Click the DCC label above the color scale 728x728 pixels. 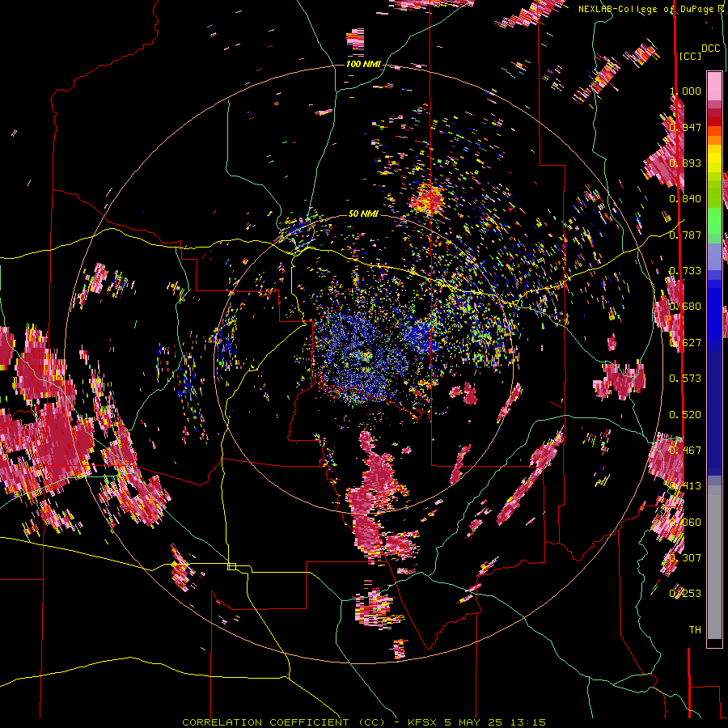click(710, 49)
